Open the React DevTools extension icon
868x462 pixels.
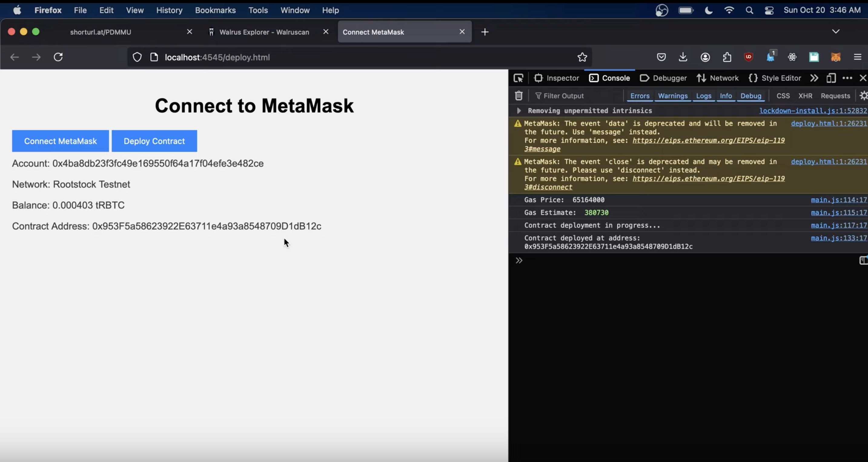coord(792,57)
